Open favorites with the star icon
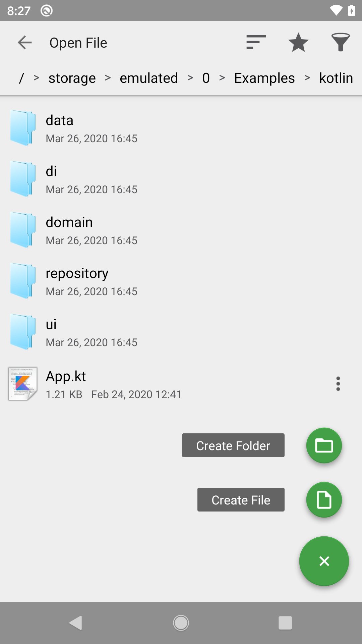362x644 pixels. [x=298, y=43]
